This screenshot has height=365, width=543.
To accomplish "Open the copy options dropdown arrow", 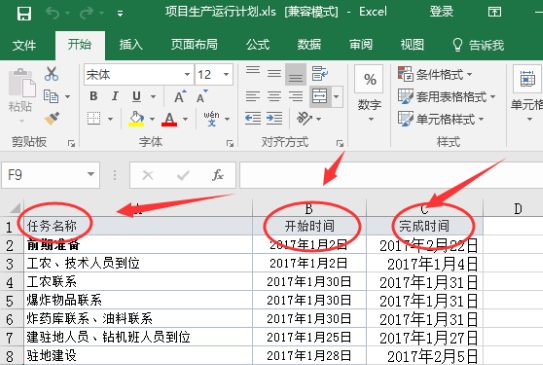I will click(x=68, y=97).
